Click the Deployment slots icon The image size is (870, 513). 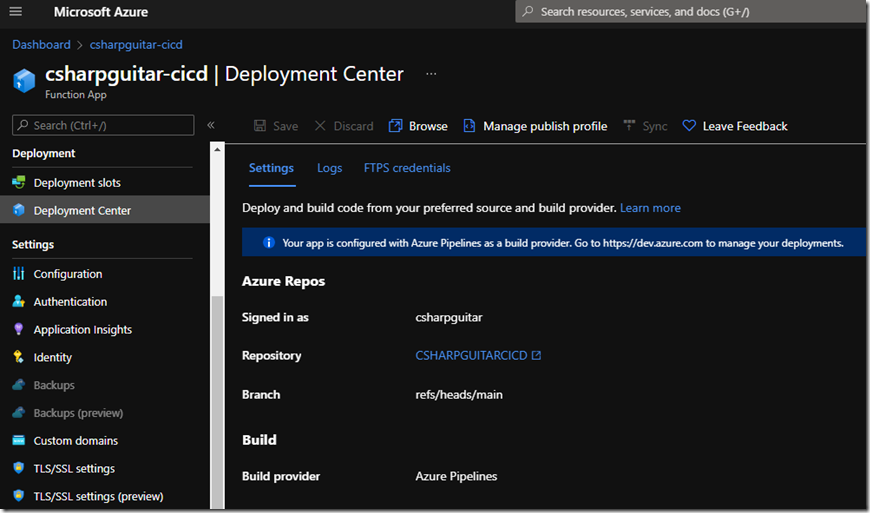pos(19,182)
